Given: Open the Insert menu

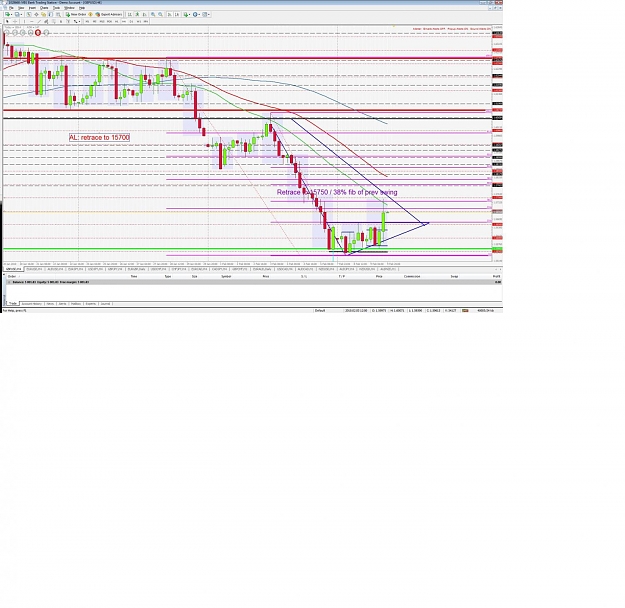Looking at the screenshot, I should (x=32, y=8).
